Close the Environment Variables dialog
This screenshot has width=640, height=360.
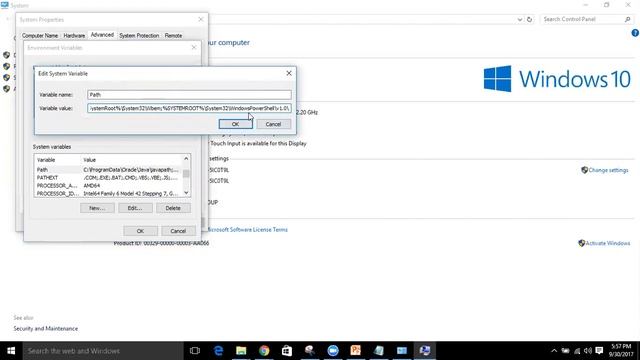(194, 48)
